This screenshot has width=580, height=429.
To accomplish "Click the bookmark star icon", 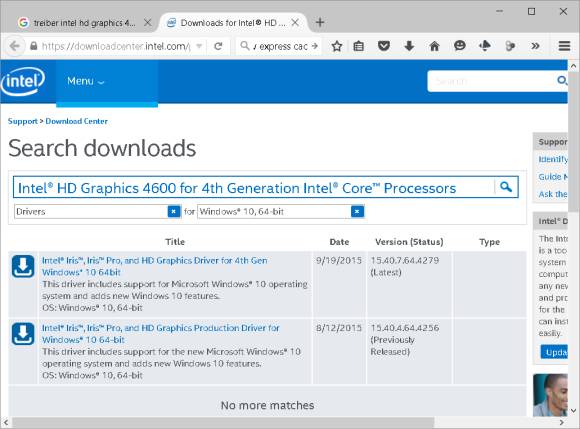I will 337,46.
